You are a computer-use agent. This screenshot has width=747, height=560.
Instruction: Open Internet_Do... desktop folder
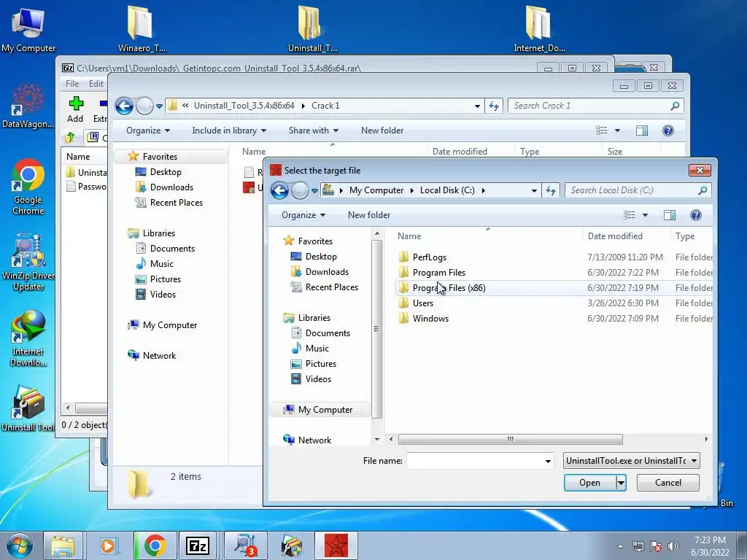(x=539, y=28)
